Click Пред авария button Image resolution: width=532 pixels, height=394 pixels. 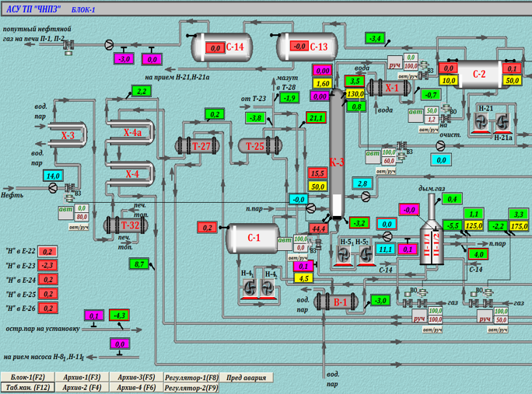(246, 378)
